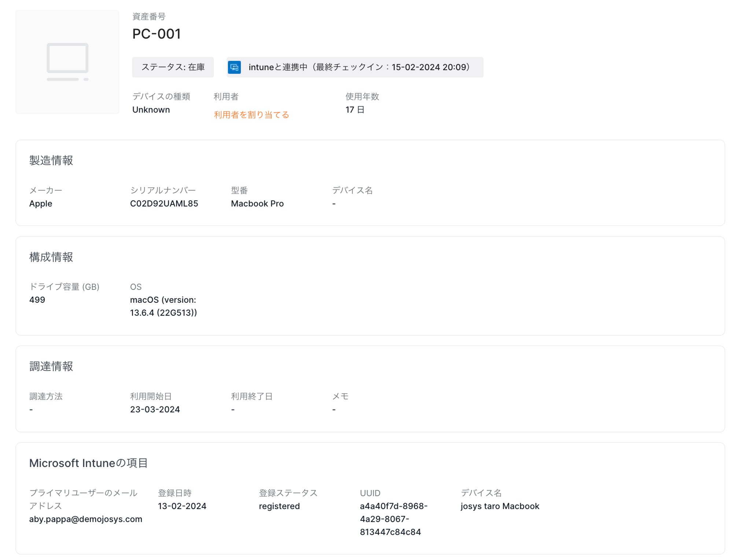Click the email aby.pappa@demojosys.com

pyautogui.click(x=85, y=519)
